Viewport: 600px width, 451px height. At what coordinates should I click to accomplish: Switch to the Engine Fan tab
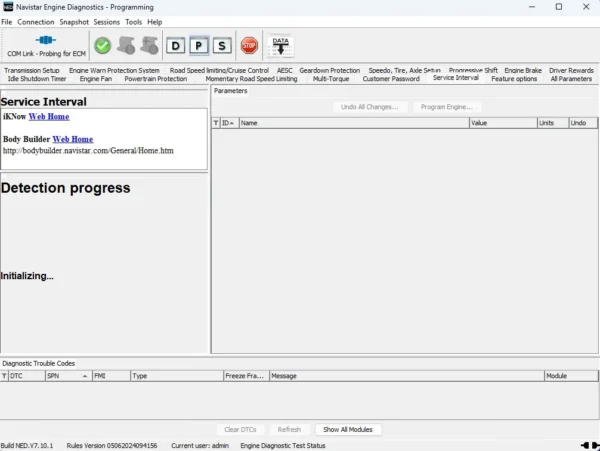point(96,79)
